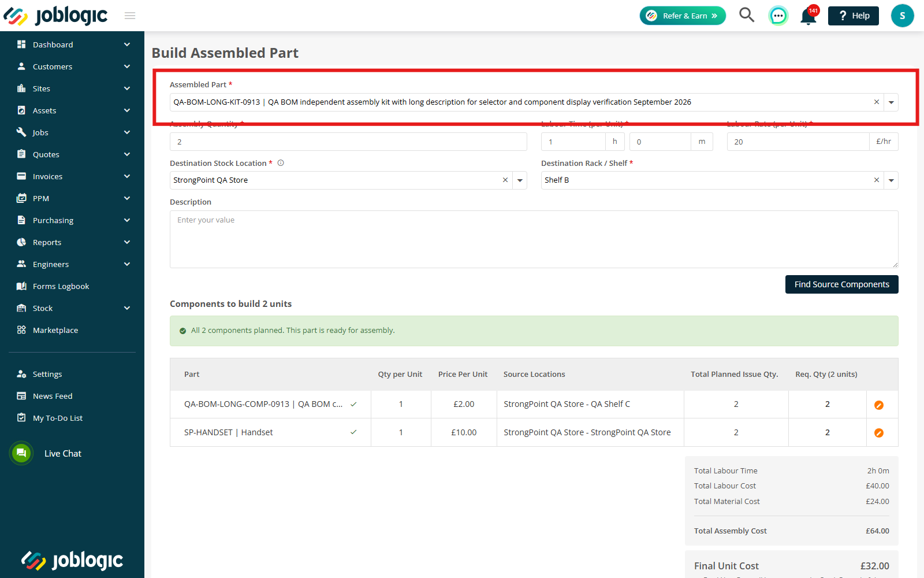The image size is (924, 578).
Task: Start Live Chat via green chat icon
Action: pyautogui.click(x=21, y=453)
